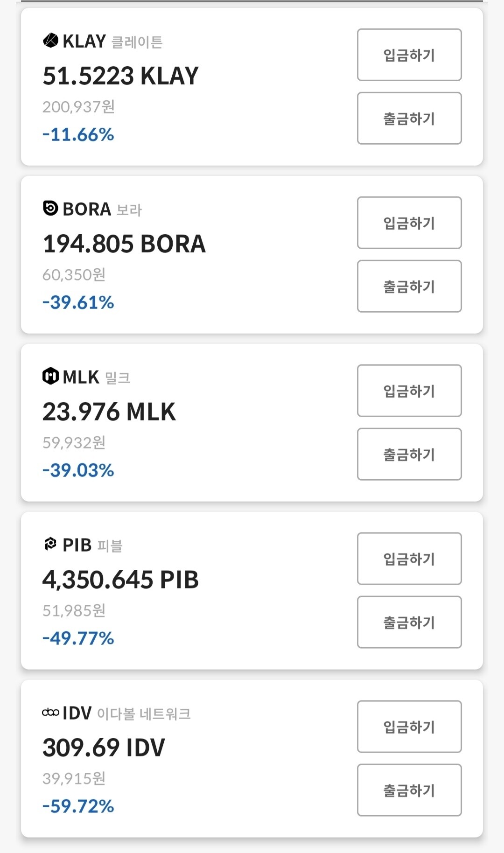Open withdrawal for PIB token
This screenshot has width=504, height=853.
[x=409, y=622]
